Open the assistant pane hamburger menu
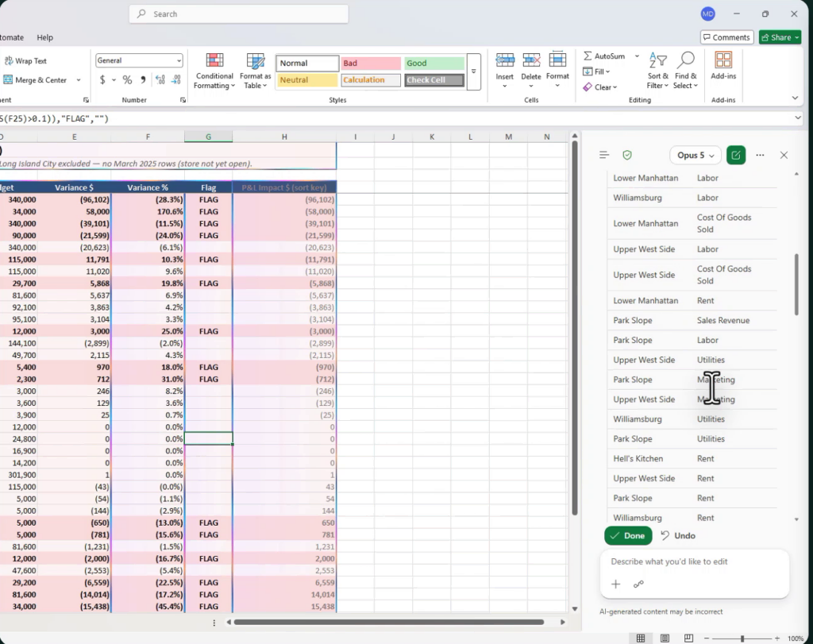This screenshot has height=644, width=813. (x=604, y=155)
